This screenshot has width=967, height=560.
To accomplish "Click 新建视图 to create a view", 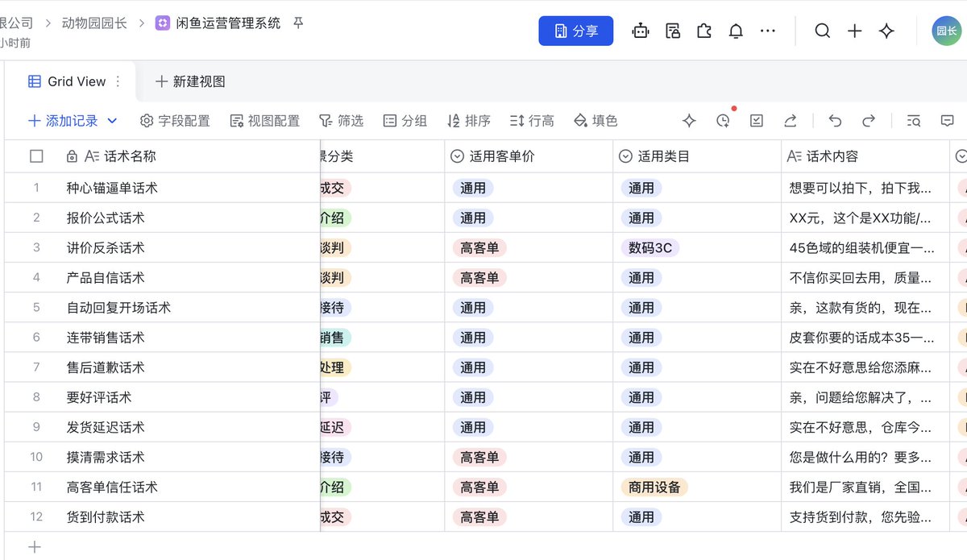I will (x=190, y=81).
